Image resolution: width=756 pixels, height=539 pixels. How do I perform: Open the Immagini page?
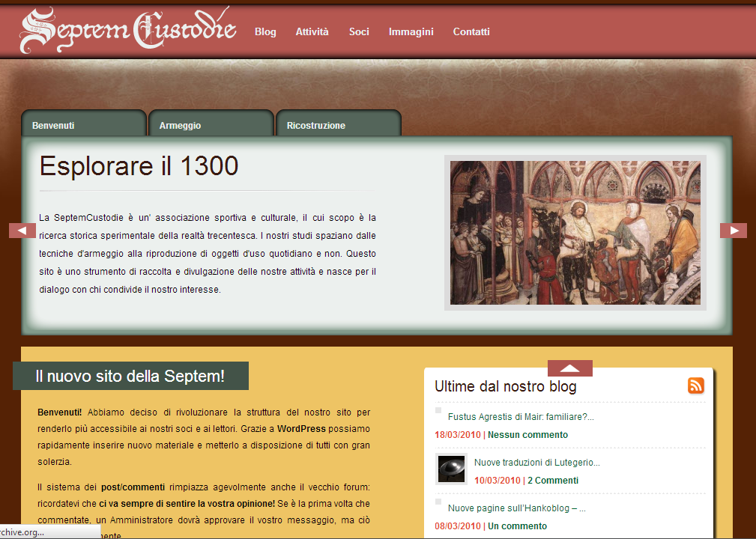tap(411, 31)
